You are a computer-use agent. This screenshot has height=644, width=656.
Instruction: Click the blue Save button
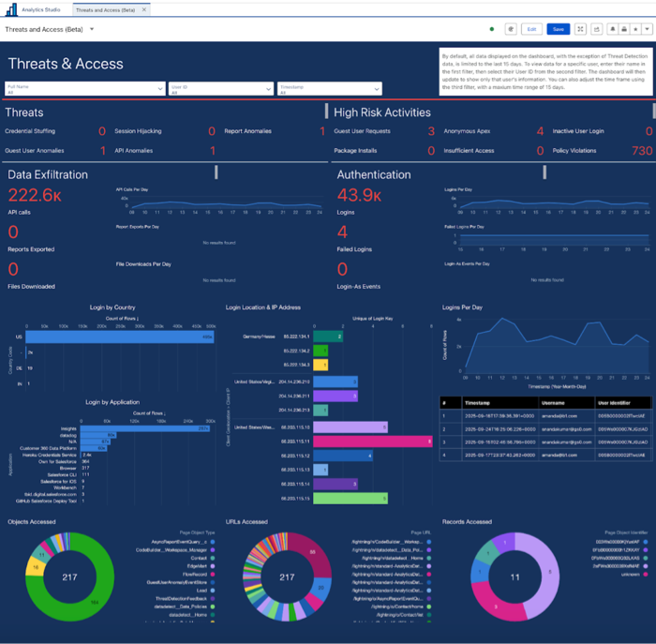coord(559,29)
